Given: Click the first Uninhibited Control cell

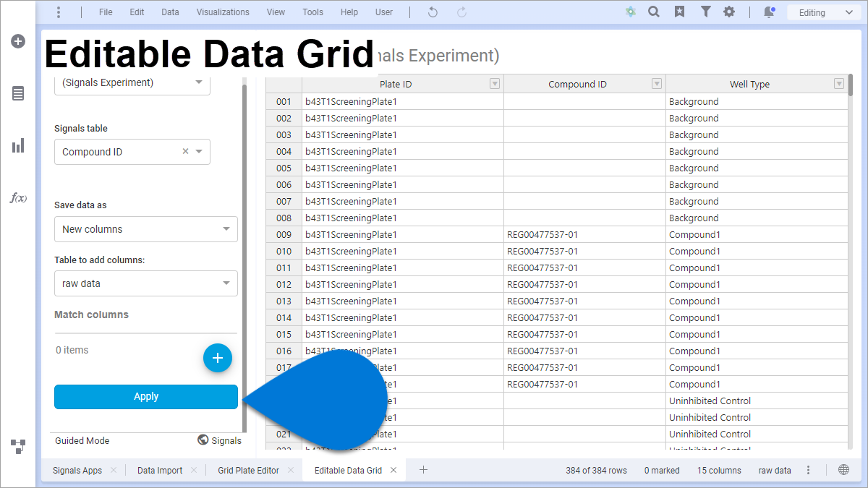Looking at the screenshot, I should [757, 401].
